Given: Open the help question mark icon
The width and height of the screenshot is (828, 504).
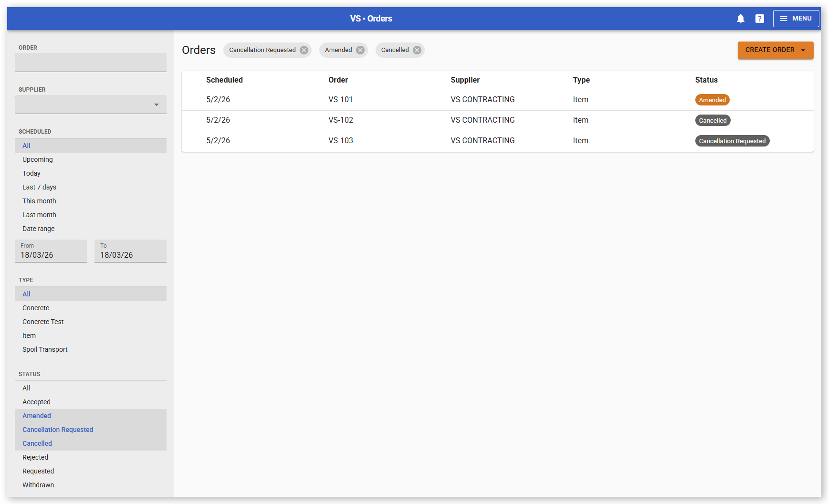Looking at the screenshot, I should pyautogui.click(x=759, y=19).
